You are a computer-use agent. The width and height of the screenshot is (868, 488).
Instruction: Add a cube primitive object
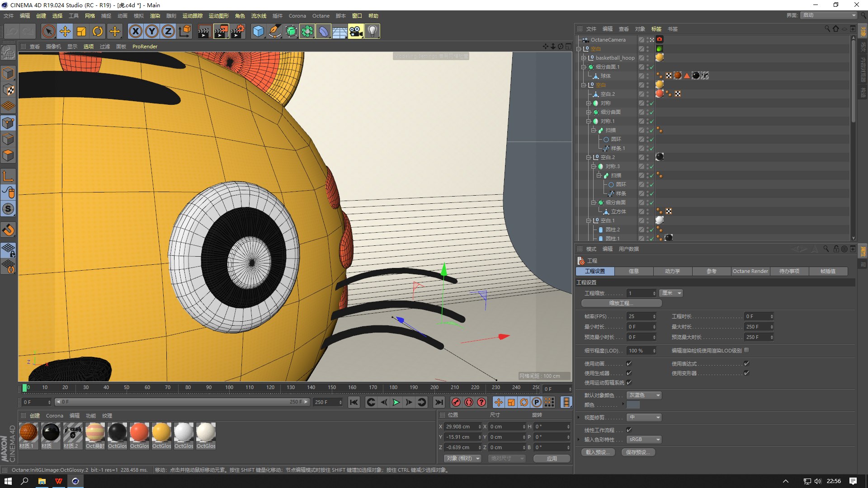pyautogui.click(x=258, y=32)
